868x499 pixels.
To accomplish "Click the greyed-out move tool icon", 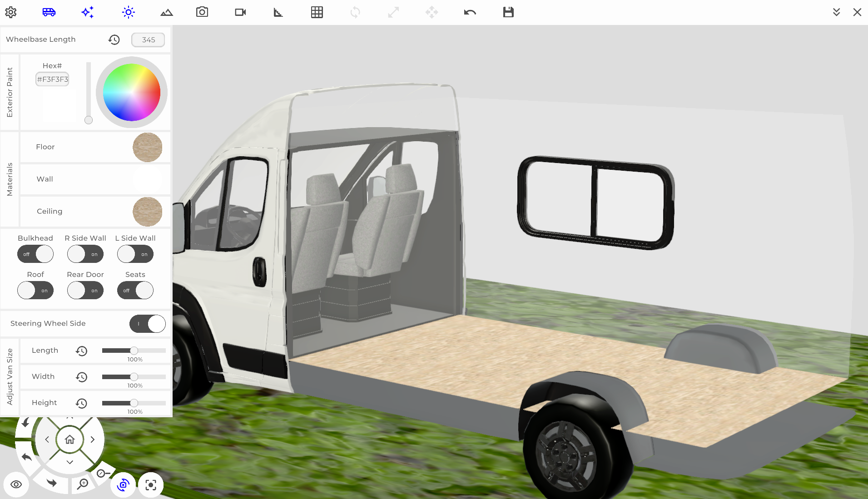I will pyautogui.click(x=432, y=12).
